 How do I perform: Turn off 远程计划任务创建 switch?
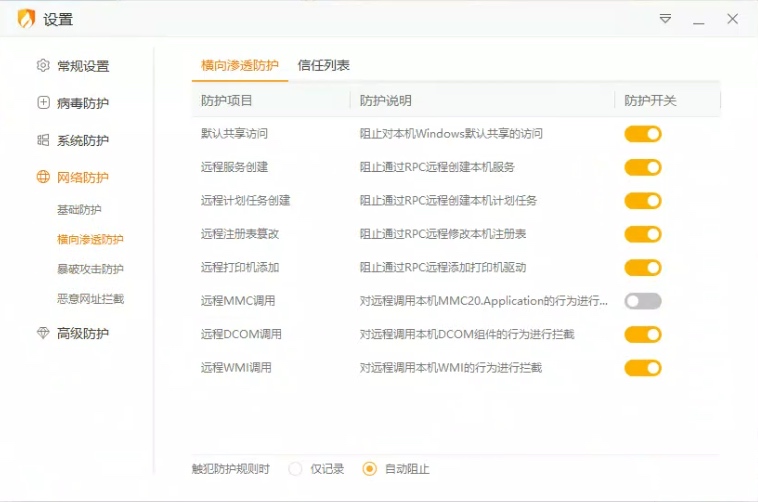[642, 201]
